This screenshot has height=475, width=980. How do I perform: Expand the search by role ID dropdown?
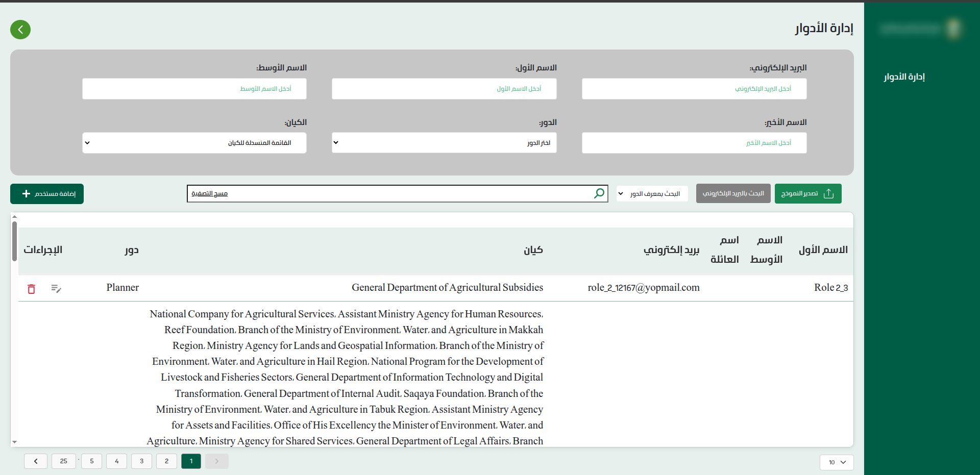point(652,194)
